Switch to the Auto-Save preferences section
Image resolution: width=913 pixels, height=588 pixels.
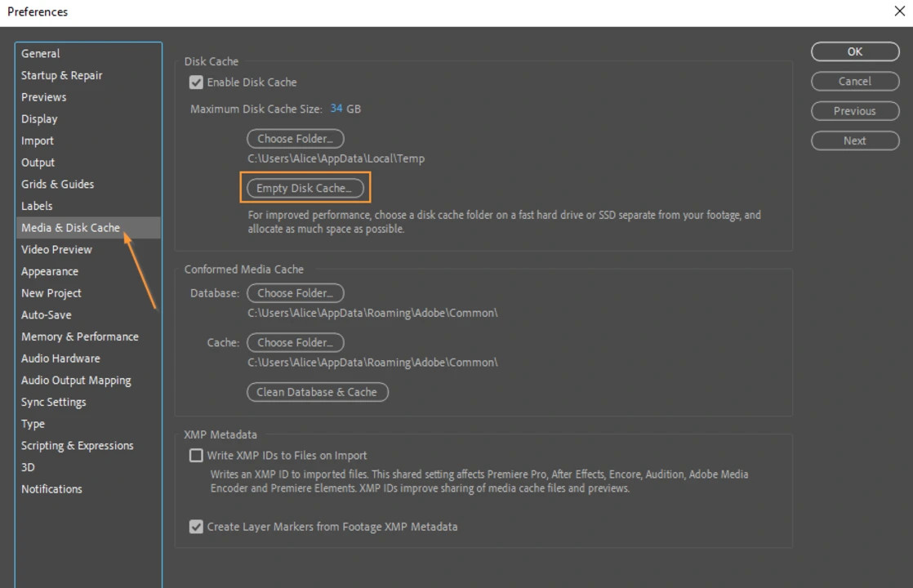pyautogui.click(x=47, y=315)
